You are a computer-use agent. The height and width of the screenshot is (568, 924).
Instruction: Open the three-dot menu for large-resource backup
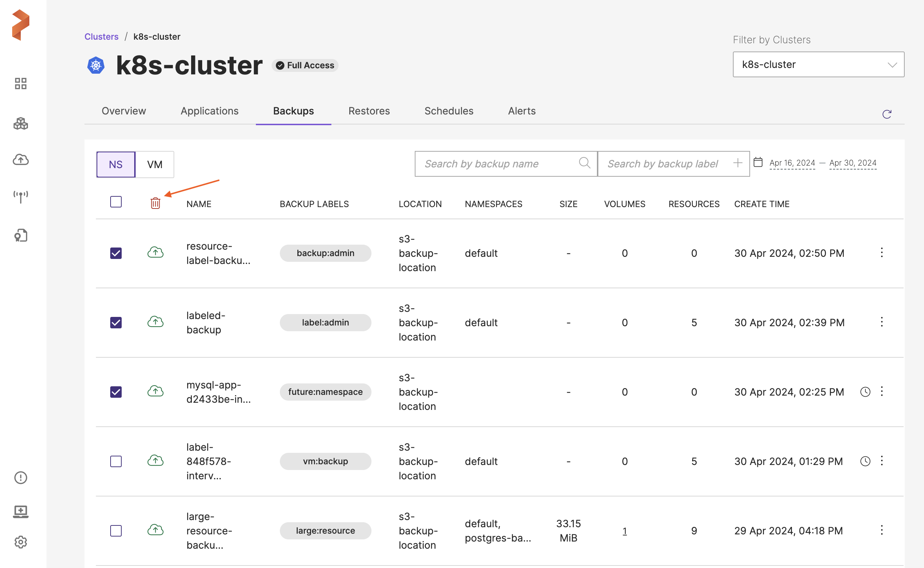click(x=881, y=530)
